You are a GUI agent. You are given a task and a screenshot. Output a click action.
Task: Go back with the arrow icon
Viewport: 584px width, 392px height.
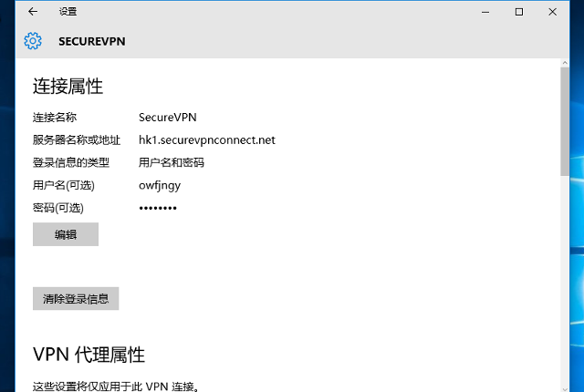tap(33, 12)
